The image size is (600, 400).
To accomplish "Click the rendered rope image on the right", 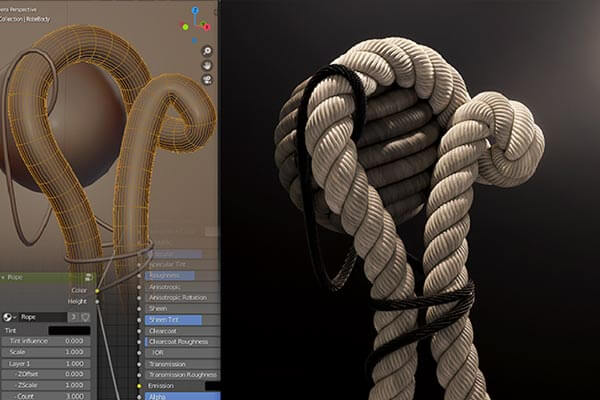I will click(x=410, y=200).
